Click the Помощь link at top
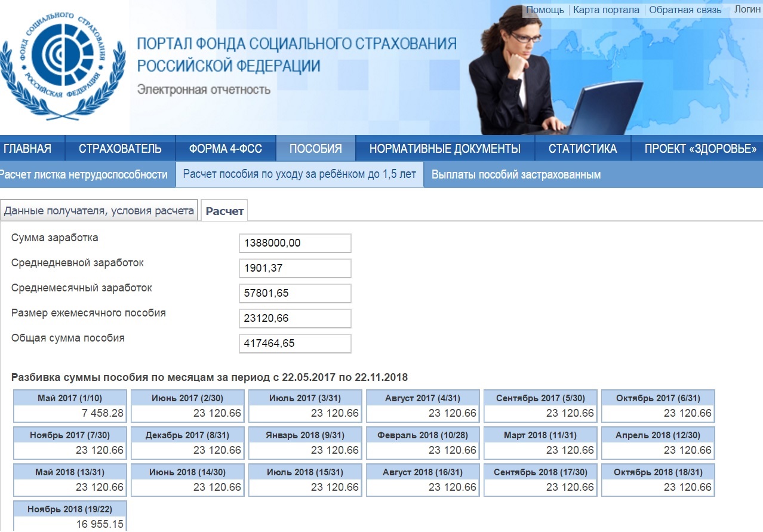Image resolution: width=763 pixels, height=532 pixels. coord(544,10)
